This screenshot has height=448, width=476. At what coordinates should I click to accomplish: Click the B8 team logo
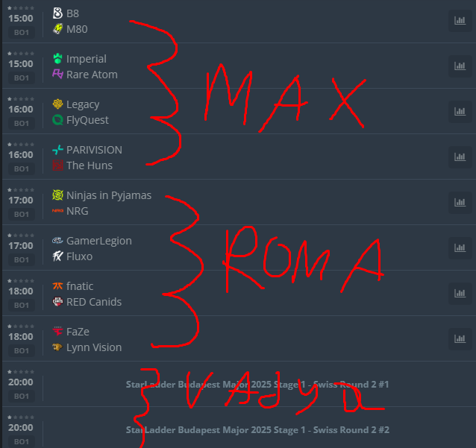point(57,13)
